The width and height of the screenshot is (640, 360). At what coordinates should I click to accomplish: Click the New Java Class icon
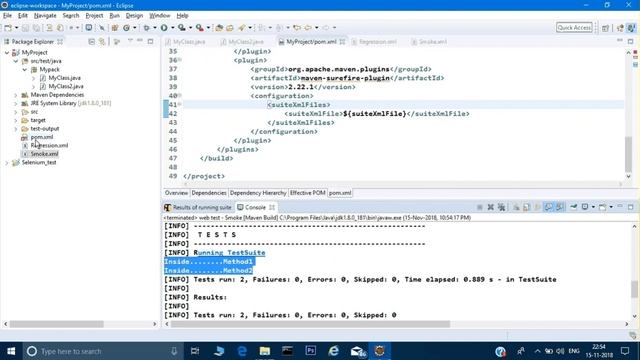click(x=127, y=28)
